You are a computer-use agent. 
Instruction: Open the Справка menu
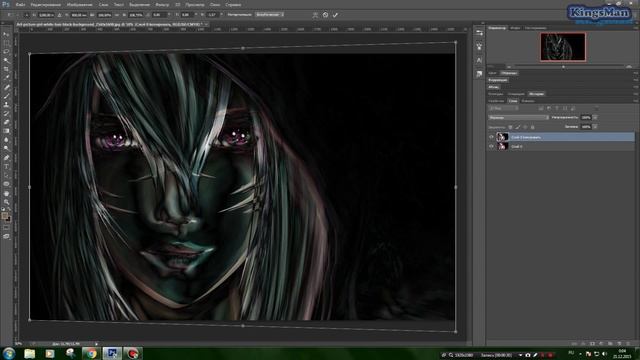click(x=233, y=5)
